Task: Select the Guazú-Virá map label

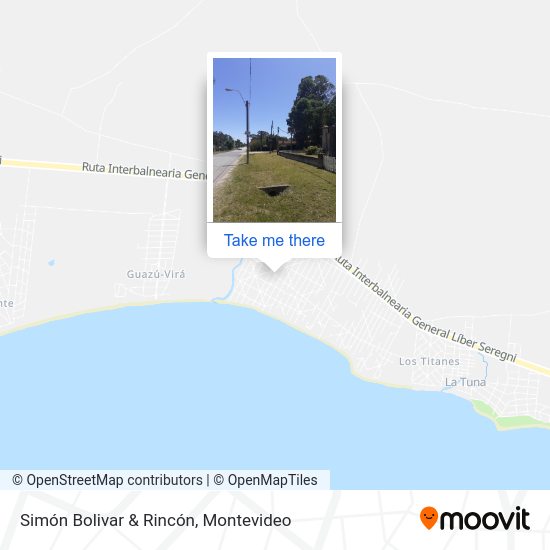Action: [x=156, y=274]
